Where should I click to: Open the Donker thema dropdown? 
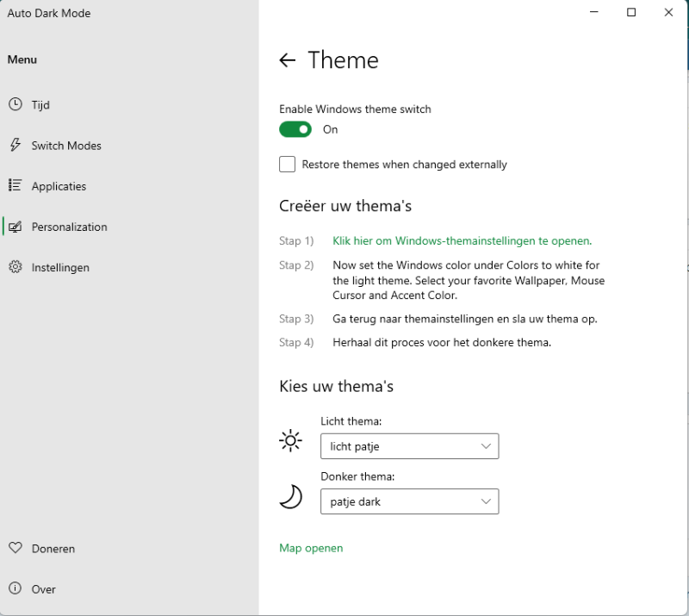[409, 501]
